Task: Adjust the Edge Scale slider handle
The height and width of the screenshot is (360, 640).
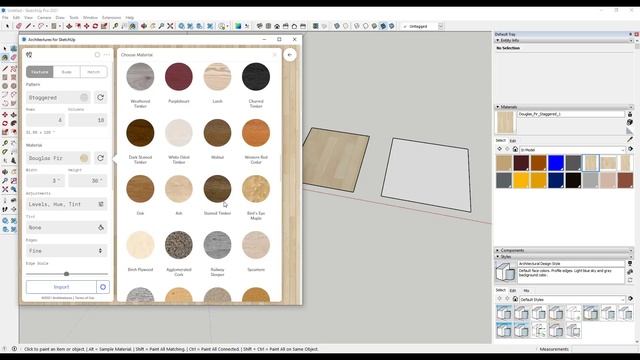Action: coord(66,274)
